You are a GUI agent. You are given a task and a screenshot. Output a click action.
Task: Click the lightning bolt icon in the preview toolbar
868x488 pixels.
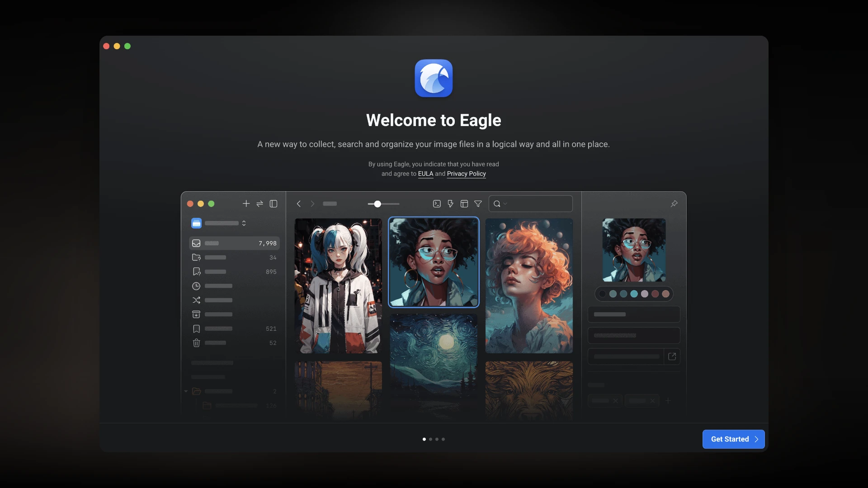[450, 204]
